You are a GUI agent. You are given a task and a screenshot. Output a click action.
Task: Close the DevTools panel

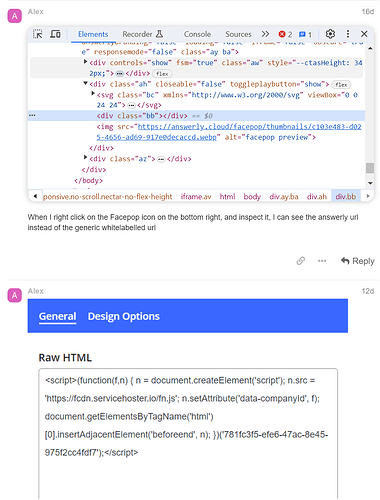point(364,34)
